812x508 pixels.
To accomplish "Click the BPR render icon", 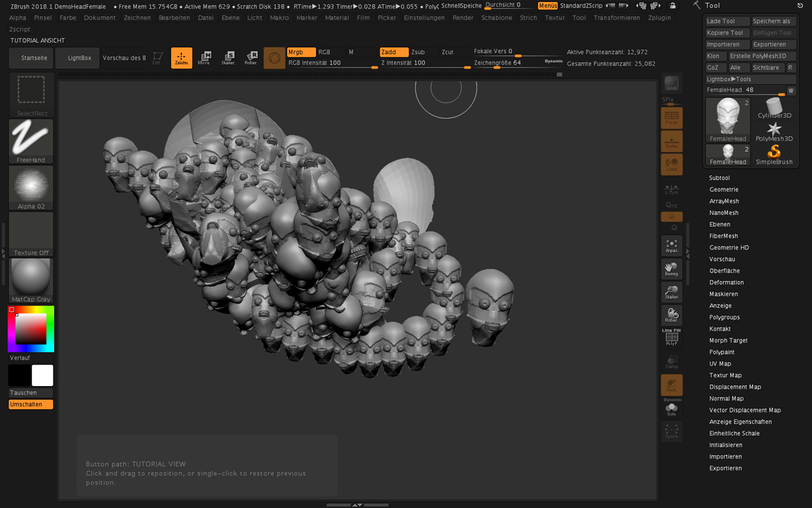I will (x=671, y=83).
